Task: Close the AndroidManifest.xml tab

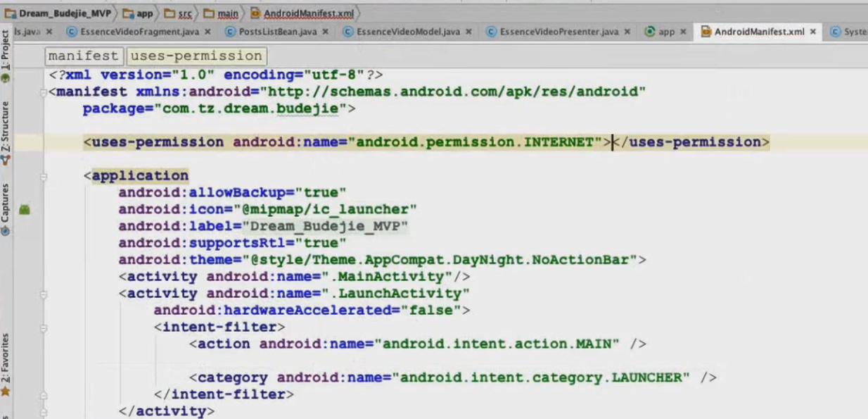Action: (x=813, y=32)
